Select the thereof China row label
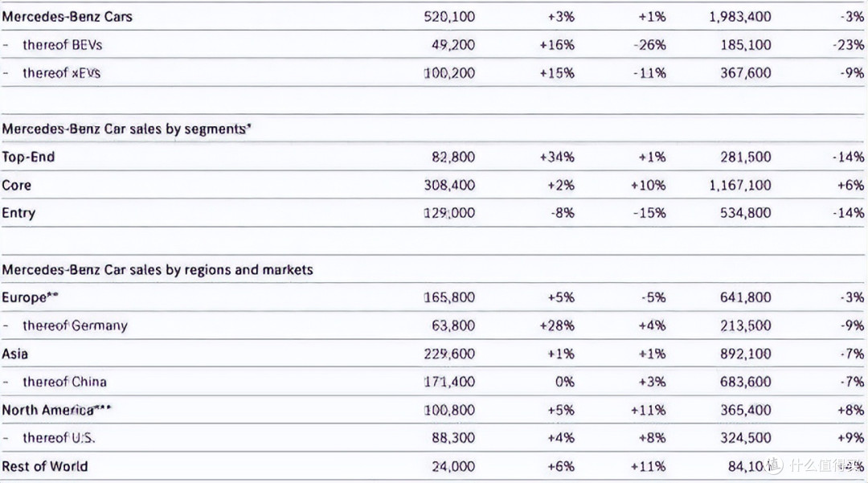 tap(64, 382)
